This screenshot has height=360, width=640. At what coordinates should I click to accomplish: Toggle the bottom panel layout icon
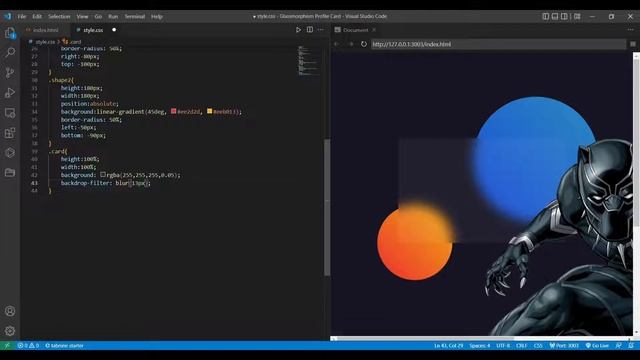click(x=555, y=16)
